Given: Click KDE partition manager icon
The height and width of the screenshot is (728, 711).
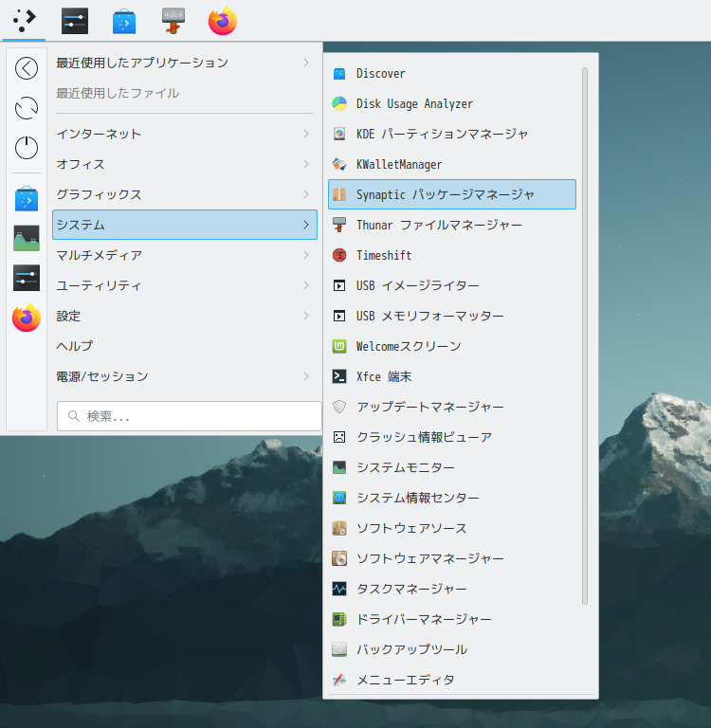Looking at the screenshot, I should pyautogui.click(x=339, y=134).
